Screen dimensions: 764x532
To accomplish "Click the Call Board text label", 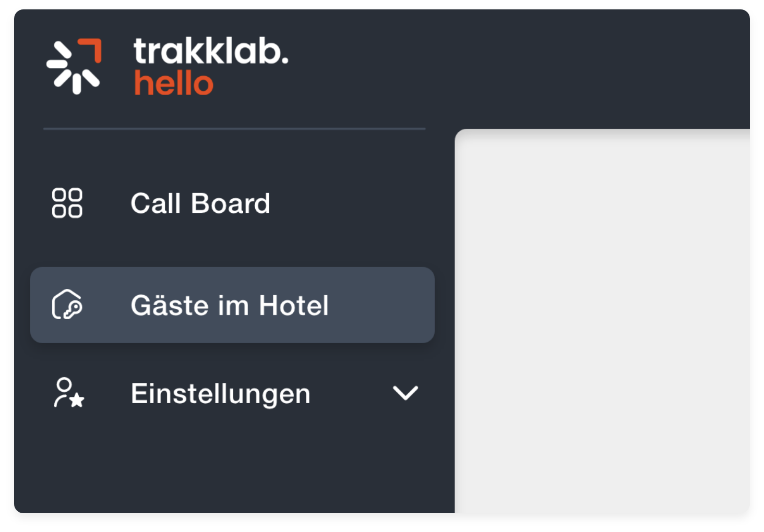I will [x=200, y=203].
